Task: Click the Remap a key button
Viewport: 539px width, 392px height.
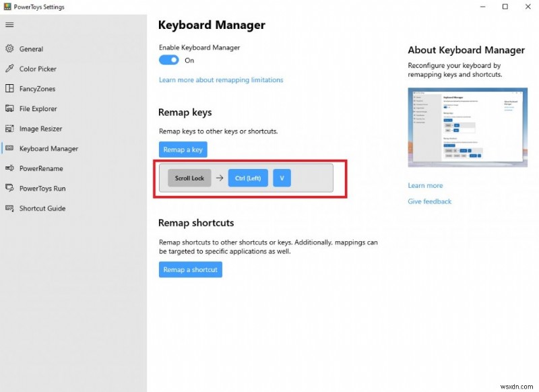Action: tap(183, 149)
